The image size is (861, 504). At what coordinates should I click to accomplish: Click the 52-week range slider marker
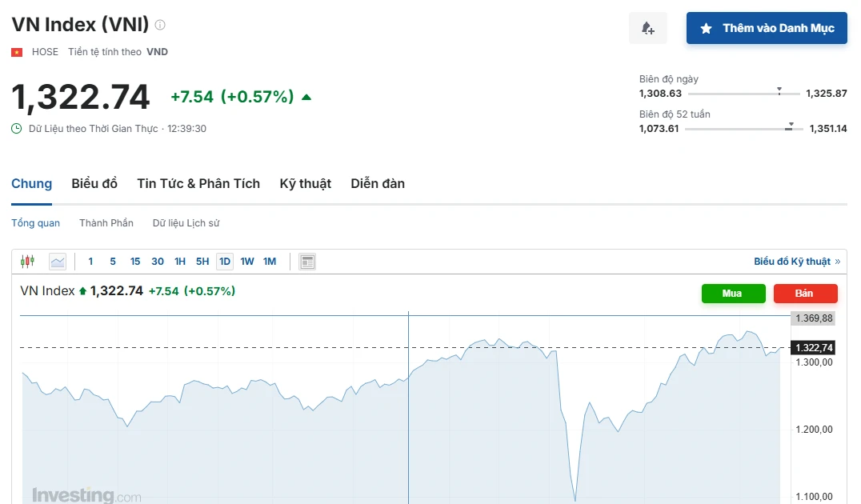click(790, 126)
